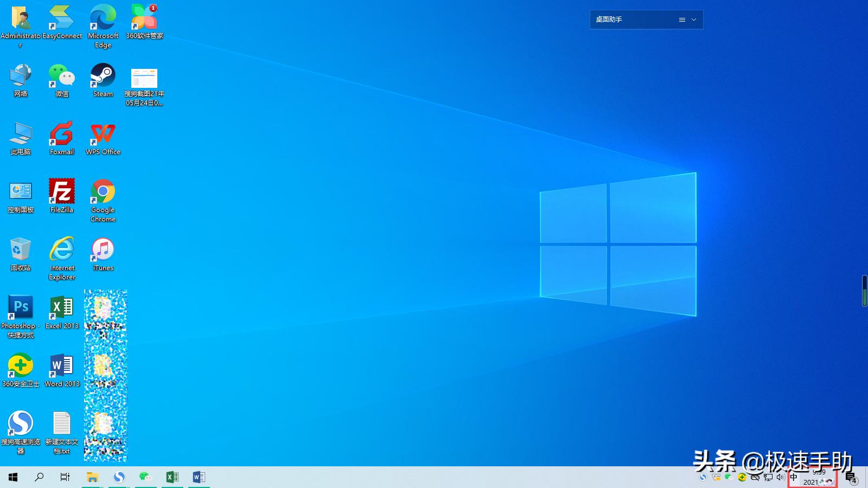868x488 pixels.
Task: Select the 新建文本文档.txt file
Action: click(62, 424)
